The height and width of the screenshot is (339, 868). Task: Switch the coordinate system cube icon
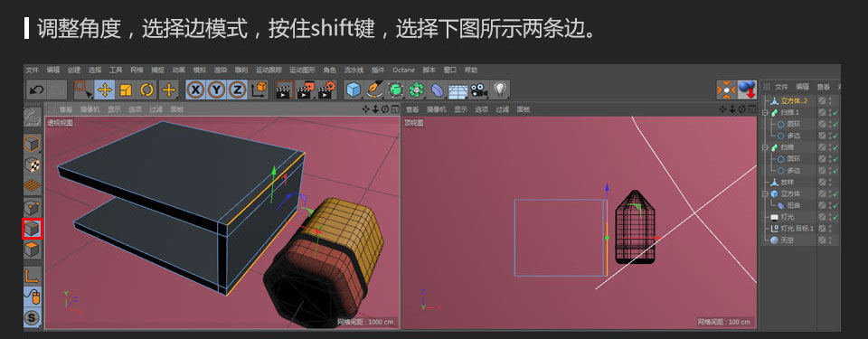click(259, 89)
